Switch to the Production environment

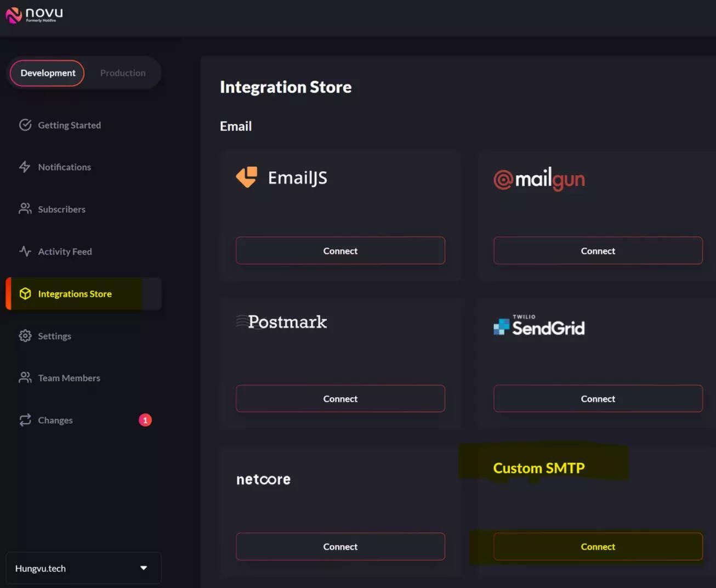[x=123, y=72]
